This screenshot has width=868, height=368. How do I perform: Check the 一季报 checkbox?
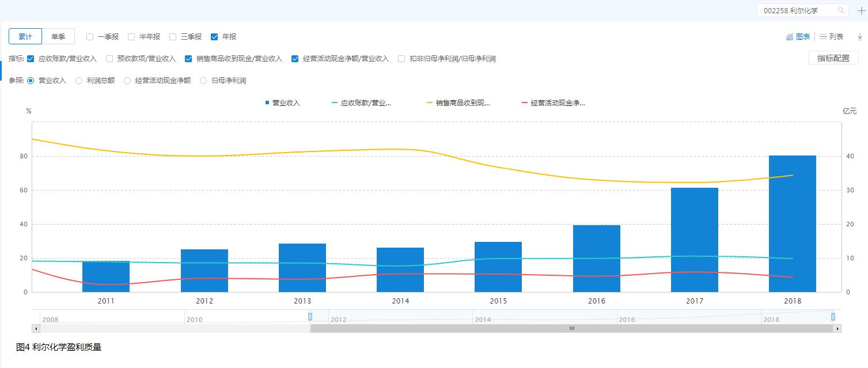[x=90, y=37]
